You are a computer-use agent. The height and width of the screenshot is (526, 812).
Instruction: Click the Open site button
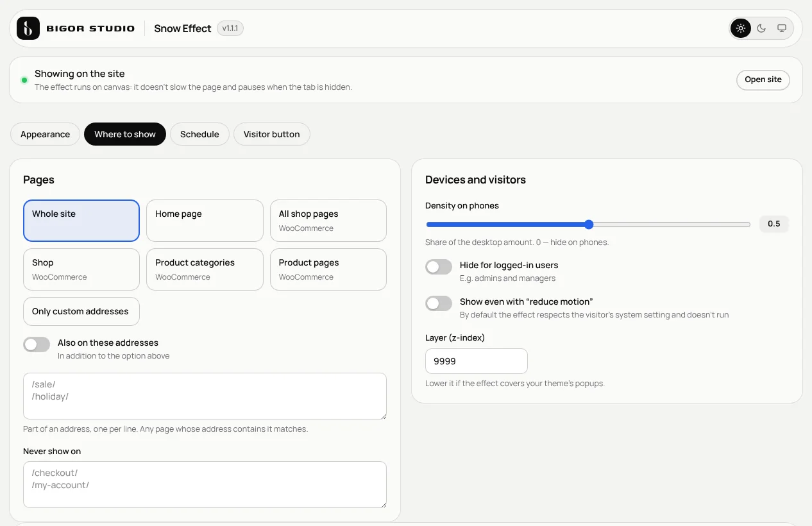pyautogui.click(x=763, y=80)
